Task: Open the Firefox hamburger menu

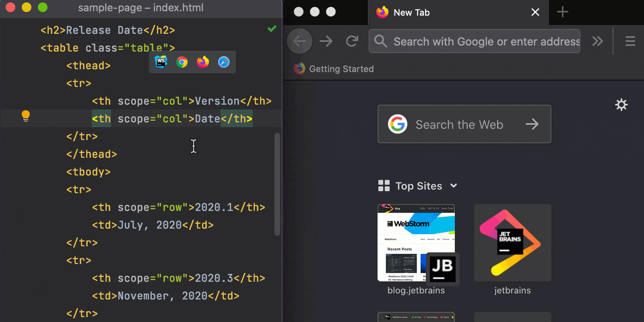Action: pos(630,41)
